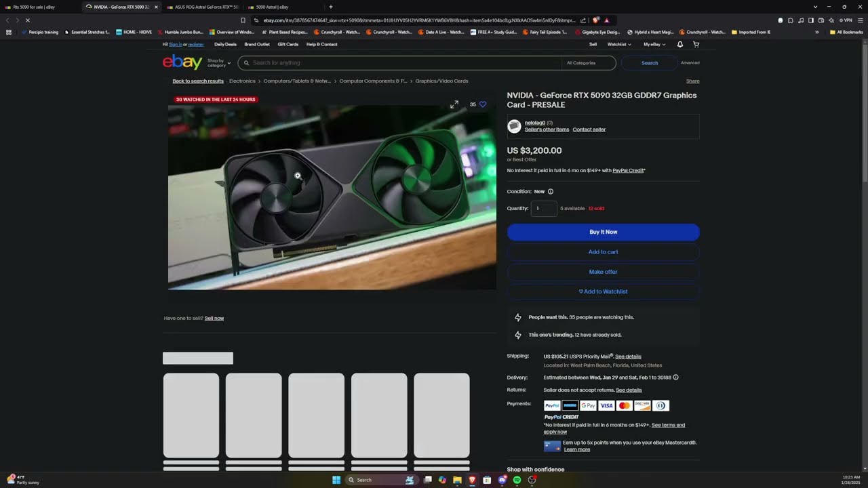Go Back to search results

(198, 81)
